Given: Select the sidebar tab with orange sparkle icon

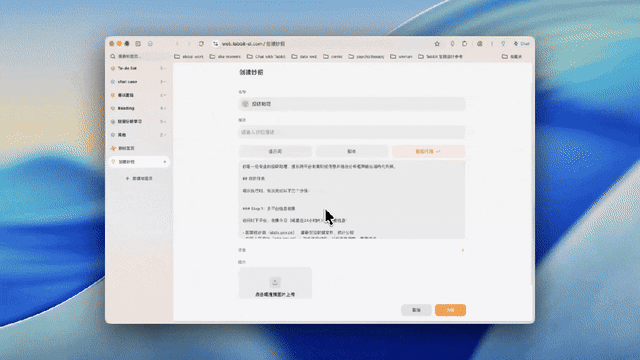Looking at the screenshot, I should [x=139, y=148].
